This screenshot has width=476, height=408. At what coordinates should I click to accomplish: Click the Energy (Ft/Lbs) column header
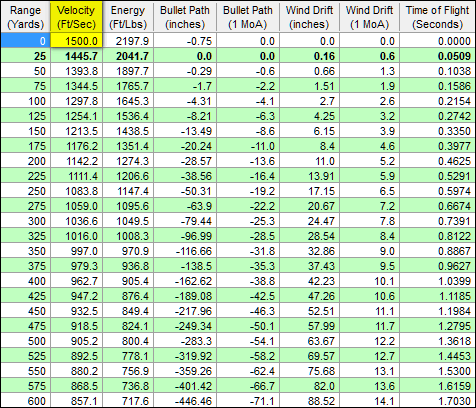point(128,17)
